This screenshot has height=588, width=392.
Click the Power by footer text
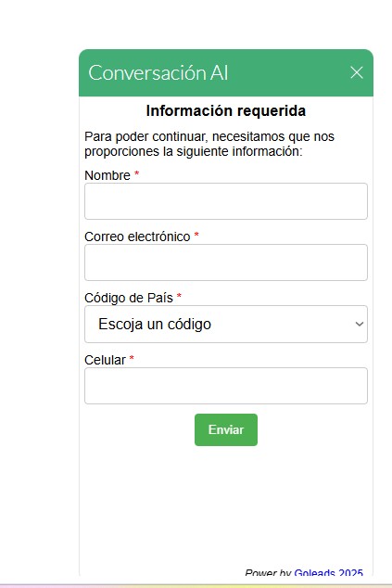pyautogui.click(x=269, y=572)
